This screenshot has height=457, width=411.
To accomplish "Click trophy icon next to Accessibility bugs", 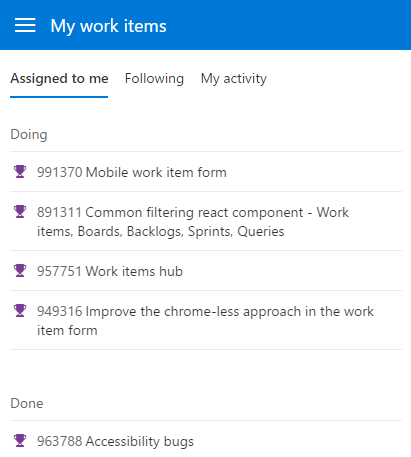I will coord(20,441).
